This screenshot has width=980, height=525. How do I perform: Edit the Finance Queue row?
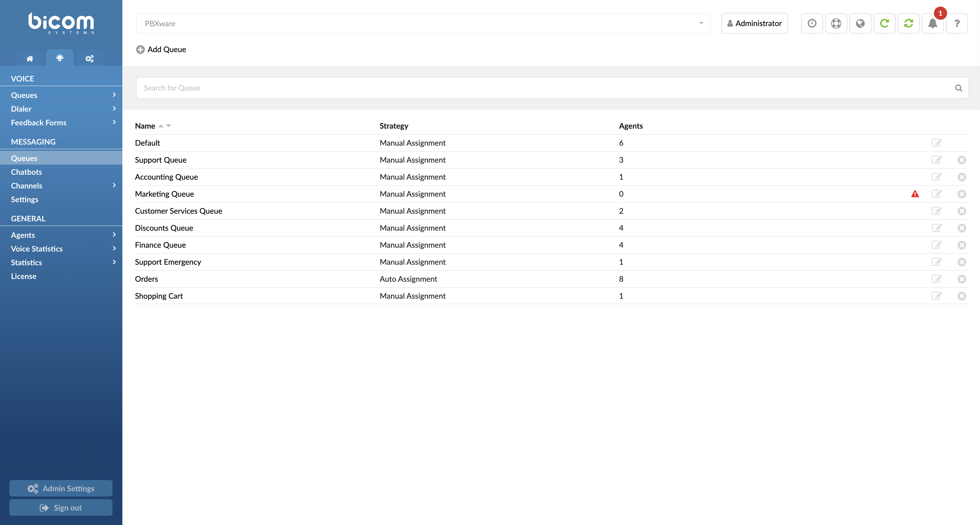click(937, 245)
